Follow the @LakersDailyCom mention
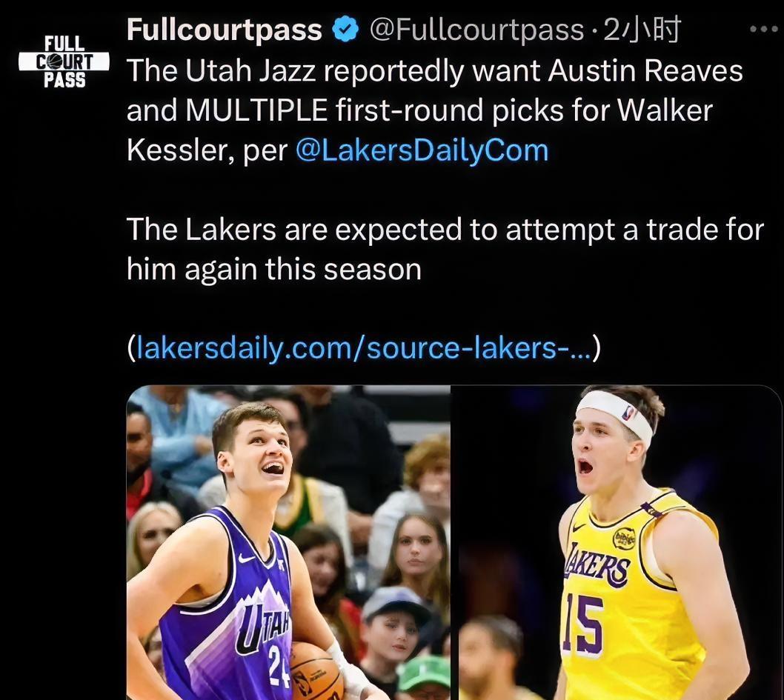 click(x=422, y=150)
